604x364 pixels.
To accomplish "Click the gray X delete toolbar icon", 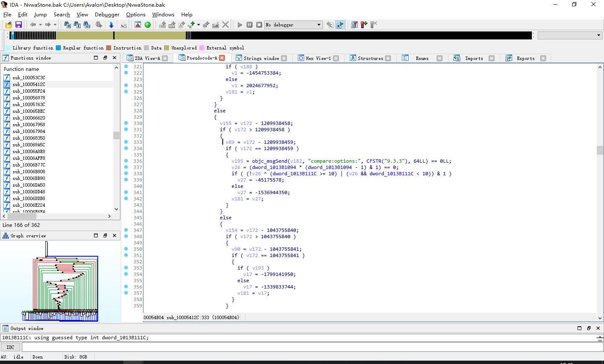I will pyautogui.click(x=226, y=25).
